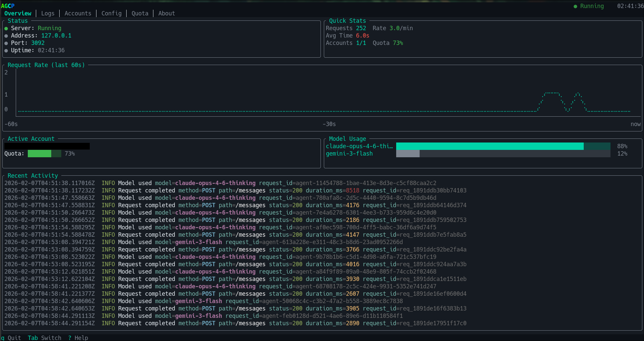Click the 12% model usage value

click(x=622, y=154)
